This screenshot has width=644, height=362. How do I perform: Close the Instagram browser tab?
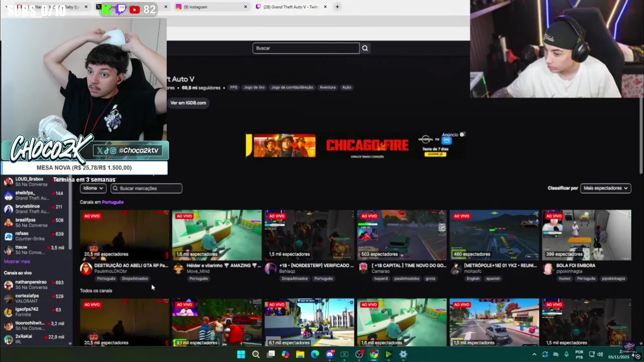pos(246,7)
